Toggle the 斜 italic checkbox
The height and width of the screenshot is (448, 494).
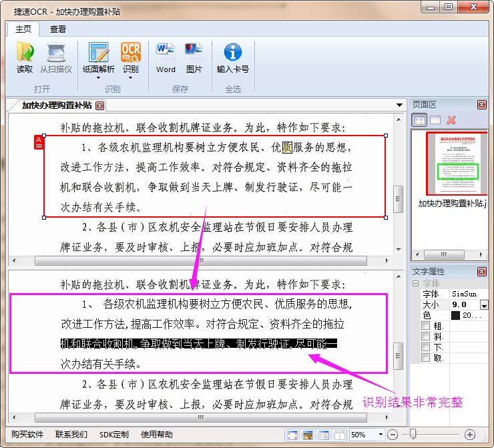click(425, 336)
